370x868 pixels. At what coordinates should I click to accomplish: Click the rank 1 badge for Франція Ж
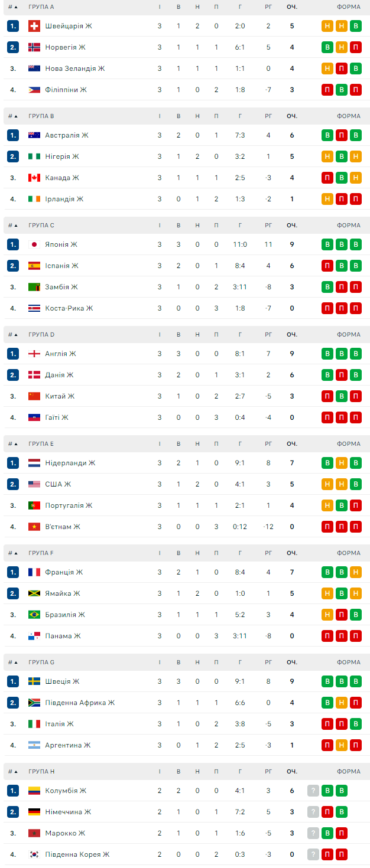pyautogui.click(x=13, y=572)
